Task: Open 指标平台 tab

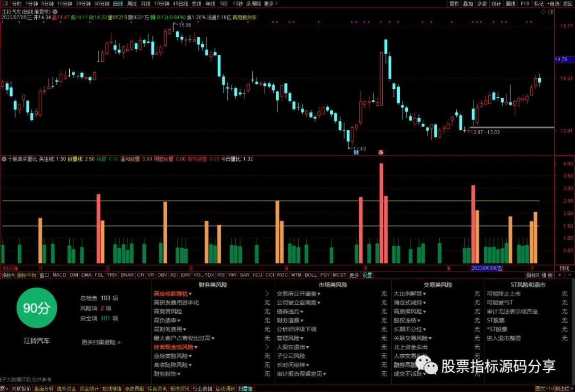Action: [27, 275]
